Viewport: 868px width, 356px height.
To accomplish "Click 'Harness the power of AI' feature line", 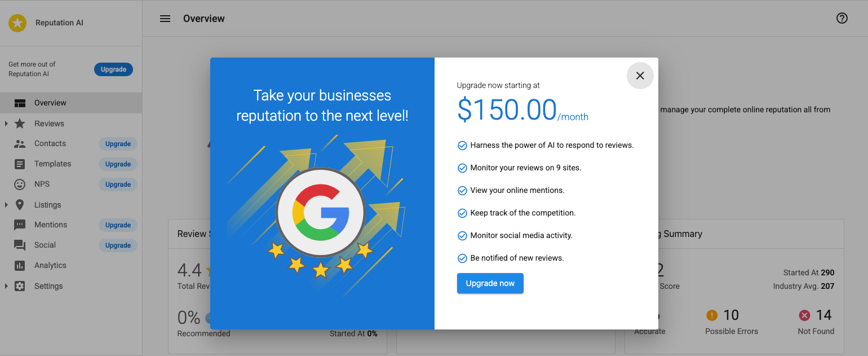I will [x=552, y=145].
